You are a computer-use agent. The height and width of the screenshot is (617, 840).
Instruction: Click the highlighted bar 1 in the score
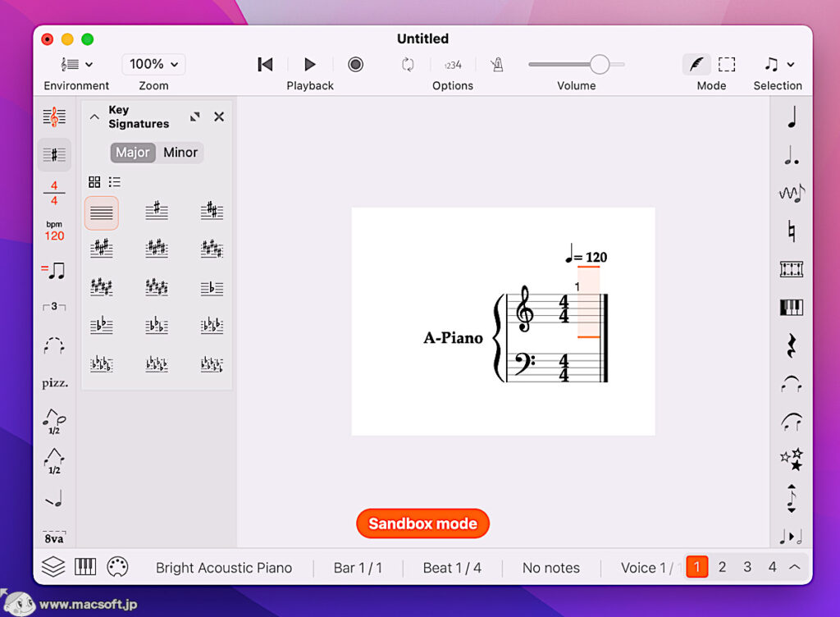pyautogui.click(x=588, y=302)
